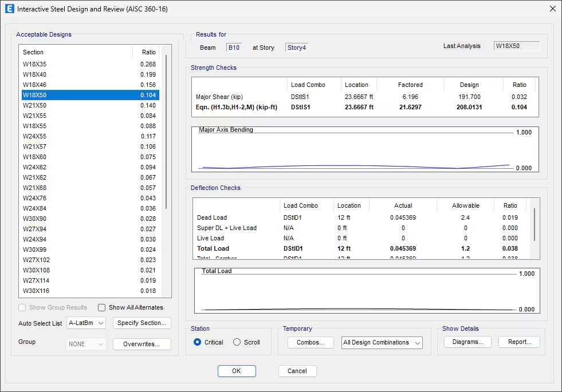
Task: Choose W30X90 in the designs list
Action: click(35, 219)
